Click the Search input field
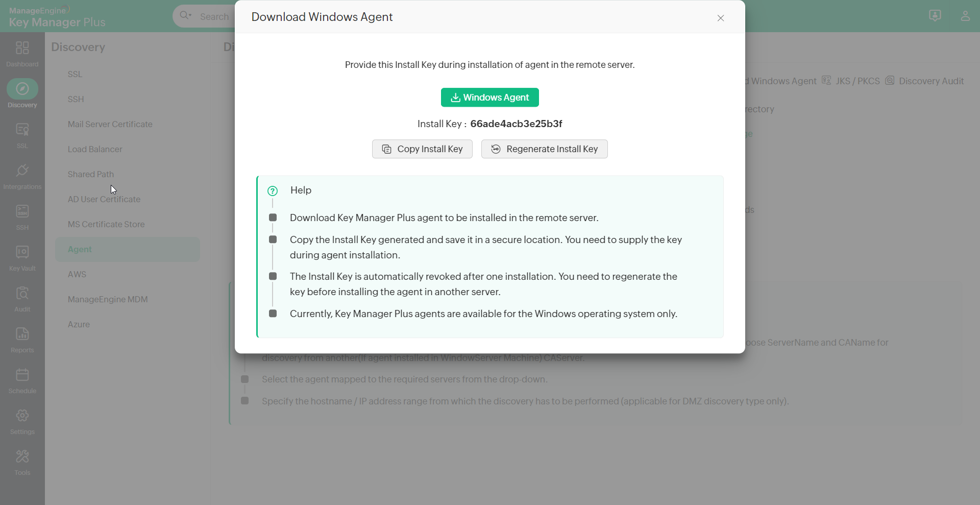This screenshot has height=505, width=980. coord(214,16)
